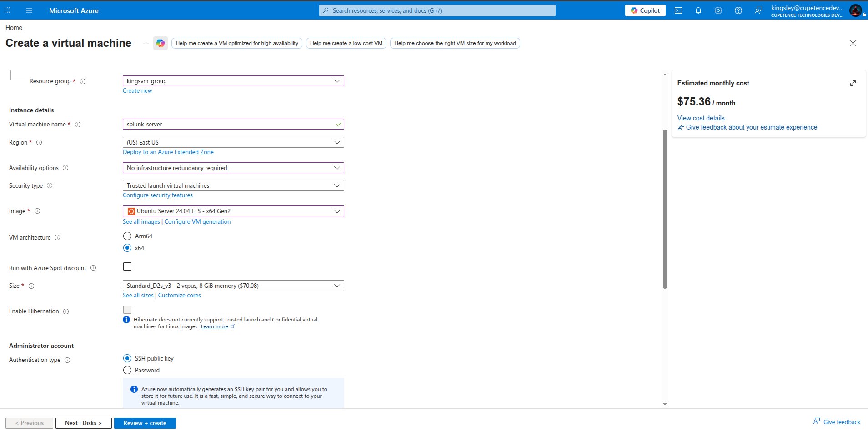Choose Password authentication
This screenshot has width=868, height=436.
pos(127,370)
